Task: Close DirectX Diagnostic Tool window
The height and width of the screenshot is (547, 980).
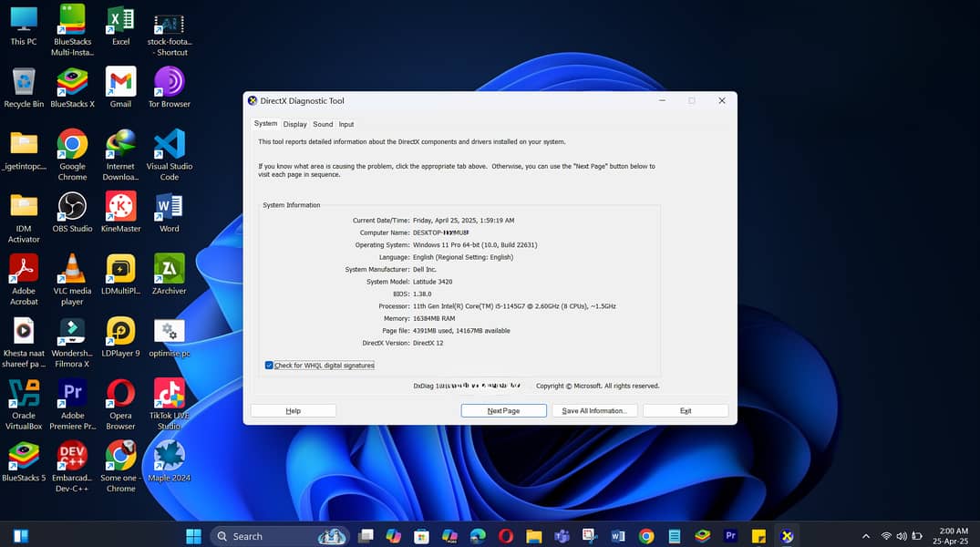Action: click(722, 100)
